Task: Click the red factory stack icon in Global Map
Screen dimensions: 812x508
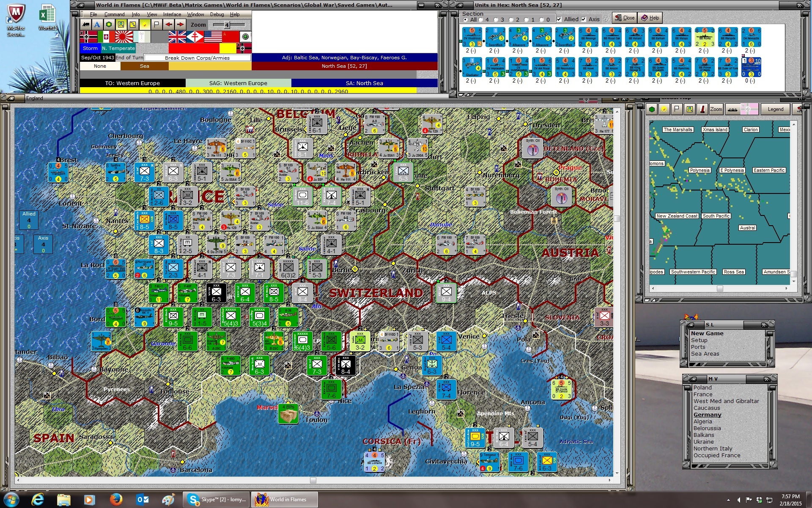Action: tap(702, 109)
